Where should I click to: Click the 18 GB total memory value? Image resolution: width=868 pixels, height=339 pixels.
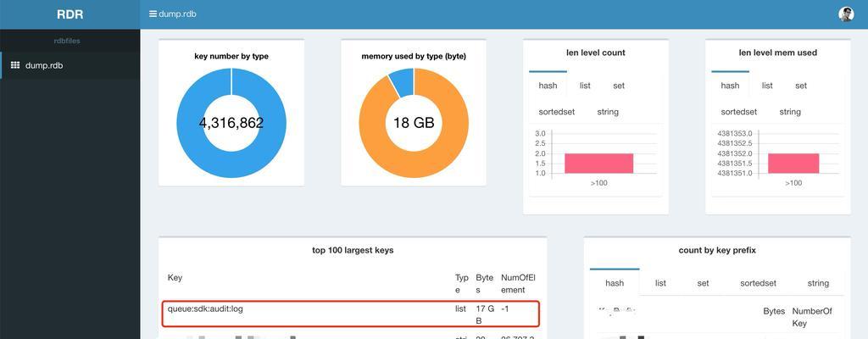coord(414,123)
